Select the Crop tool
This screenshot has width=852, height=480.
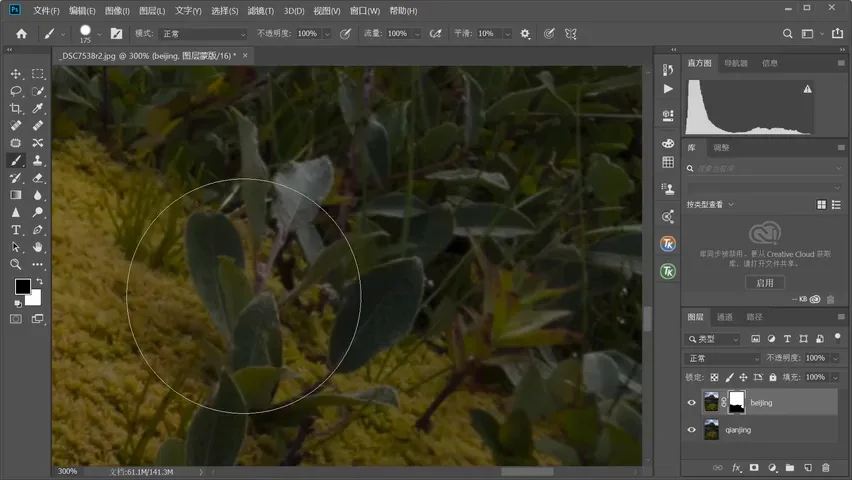point(16,108)
